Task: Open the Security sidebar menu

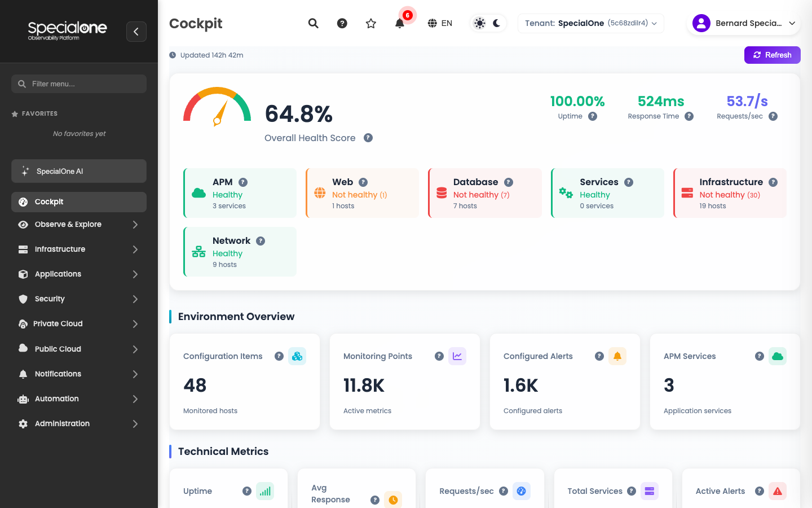Action: click(x=79, y=299)
